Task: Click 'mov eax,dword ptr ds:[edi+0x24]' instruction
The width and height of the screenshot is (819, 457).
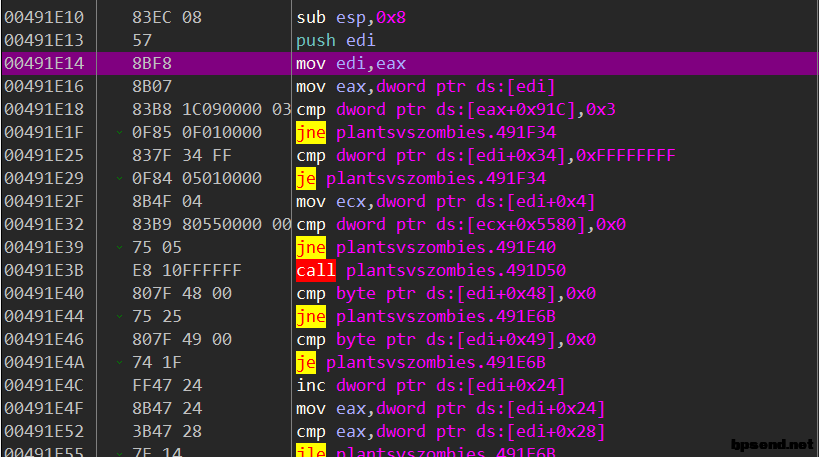Action: pos(451,408)
